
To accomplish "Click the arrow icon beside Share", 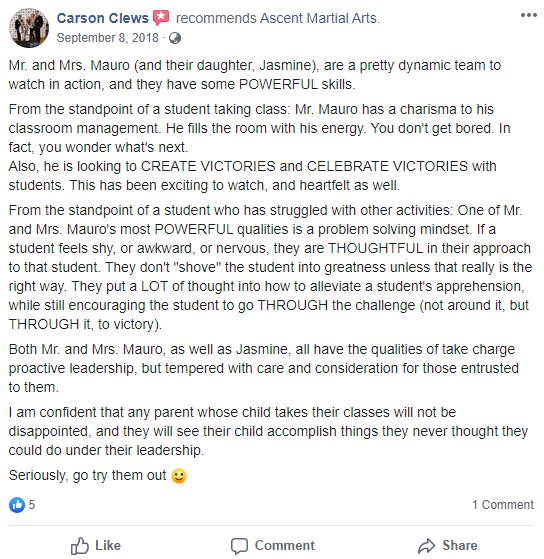I will coord(427,546).
